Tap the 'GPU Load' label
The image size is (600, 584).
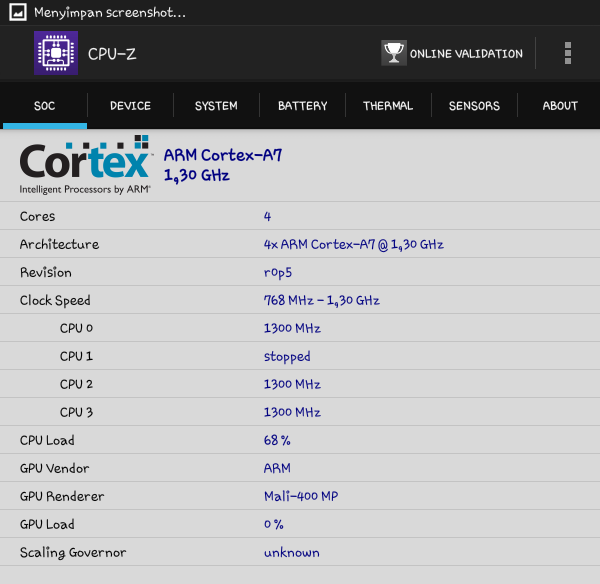point(47,524)
